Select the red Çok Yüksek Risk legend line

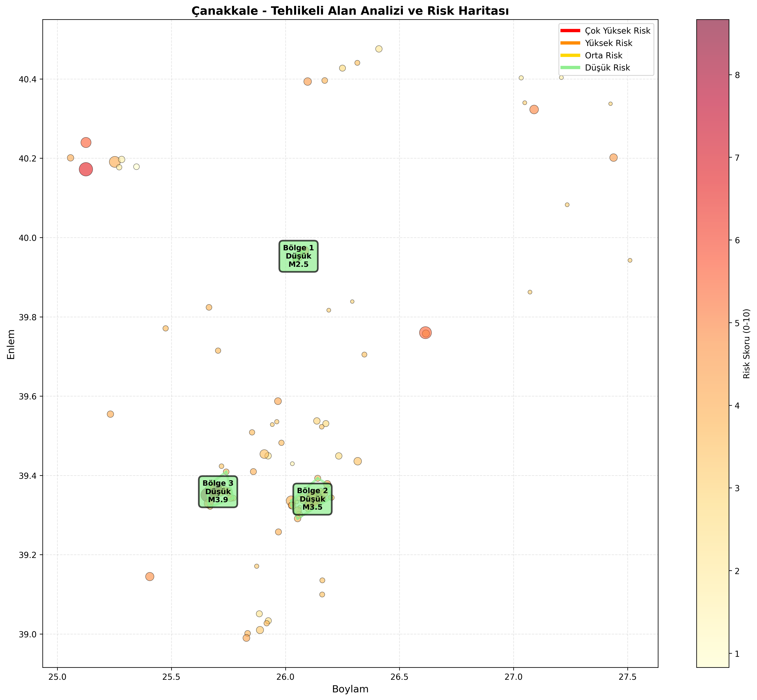click(570, 31)
